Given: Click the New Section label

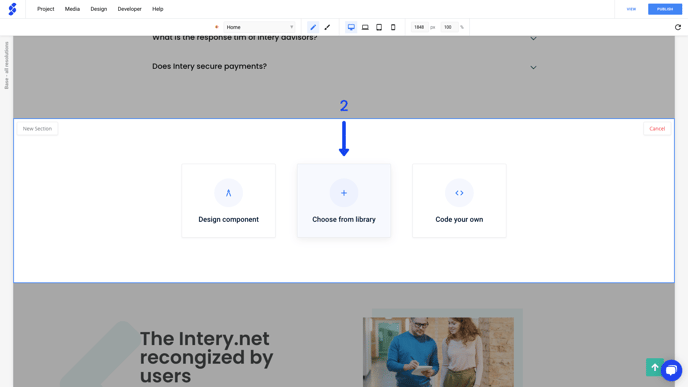Looking at the screenshot, I should 37,129.
